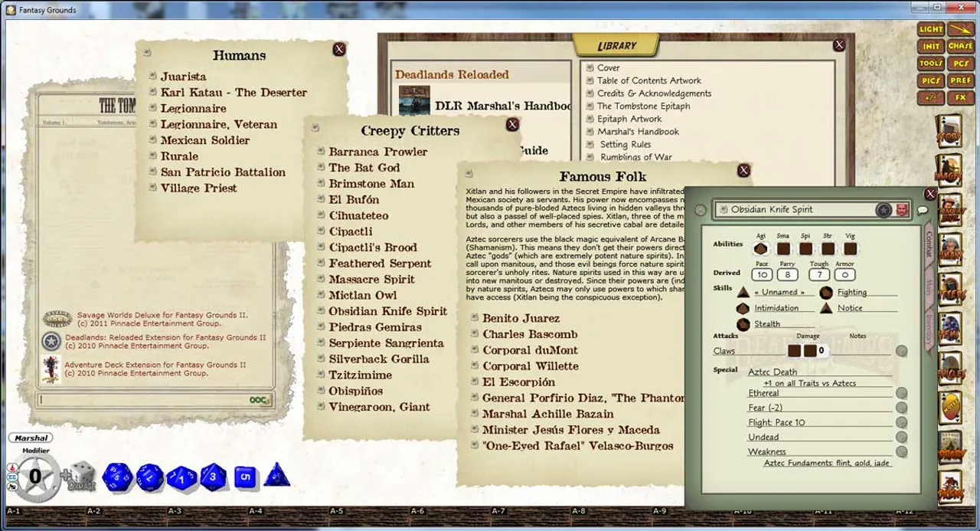
Task: Open the TOOLS toolbar button
Action: 931,64
